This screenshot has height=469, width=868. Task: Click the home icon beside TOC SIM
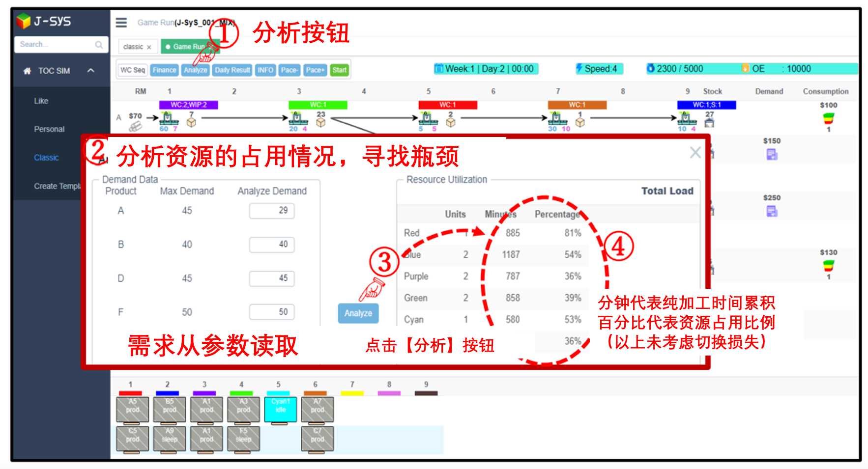click(27, 70)
